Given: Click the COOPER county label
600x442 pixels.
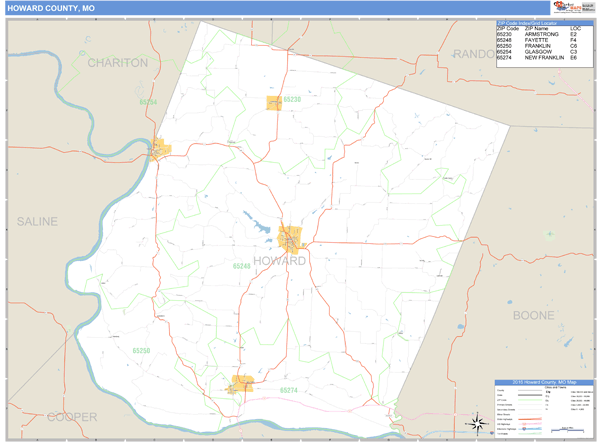Looking at the screenshot, I should click(x=72, y=416).
